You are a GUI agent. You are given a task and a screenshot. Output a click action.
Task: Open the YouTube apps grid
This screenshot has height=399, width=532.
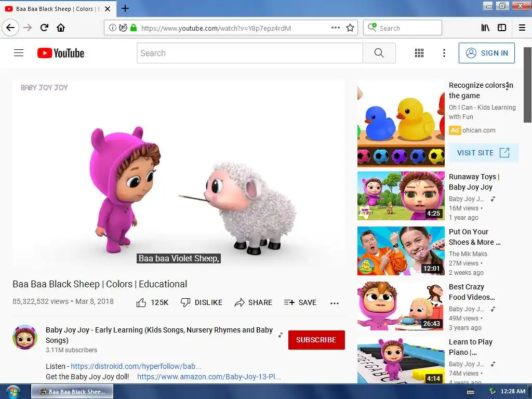coord(419,53)
